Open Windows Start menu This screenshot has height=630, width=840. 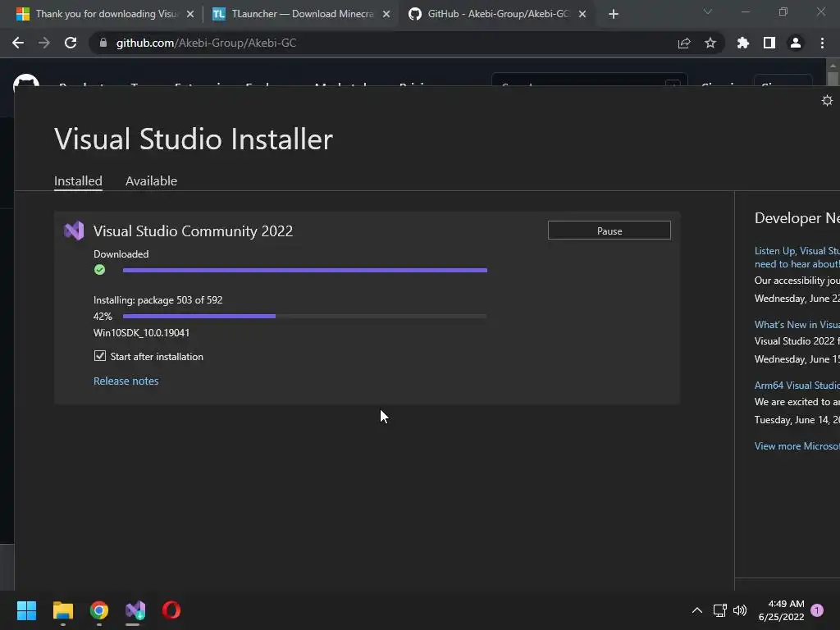click(26, 610)
